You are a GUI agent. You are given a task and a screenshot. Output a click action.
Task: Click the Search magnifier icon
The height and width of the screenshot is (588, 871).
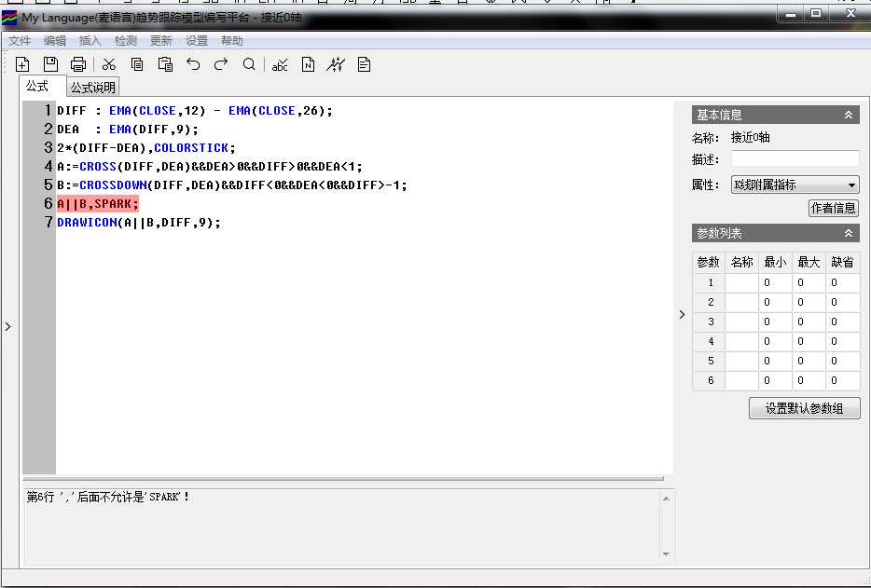click(249, 64)
